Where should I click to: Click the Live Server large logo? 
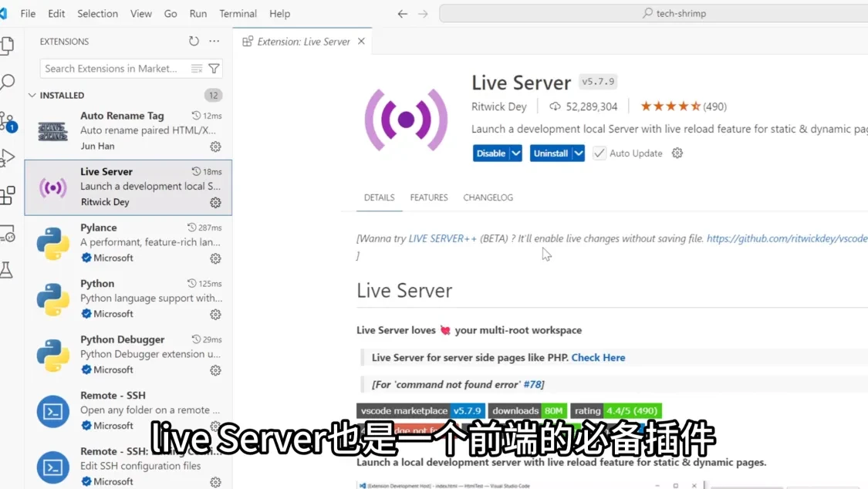pyautogui.click(x=406, y=120)
